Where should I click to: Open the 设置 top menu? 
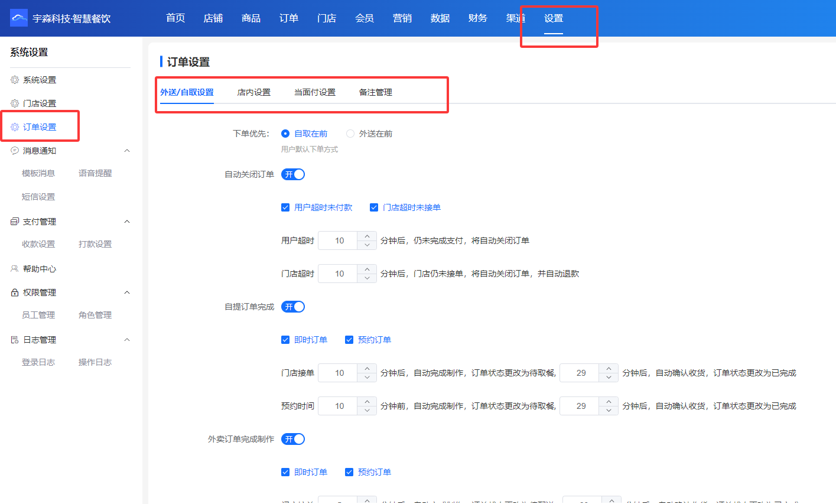point(554,18)
